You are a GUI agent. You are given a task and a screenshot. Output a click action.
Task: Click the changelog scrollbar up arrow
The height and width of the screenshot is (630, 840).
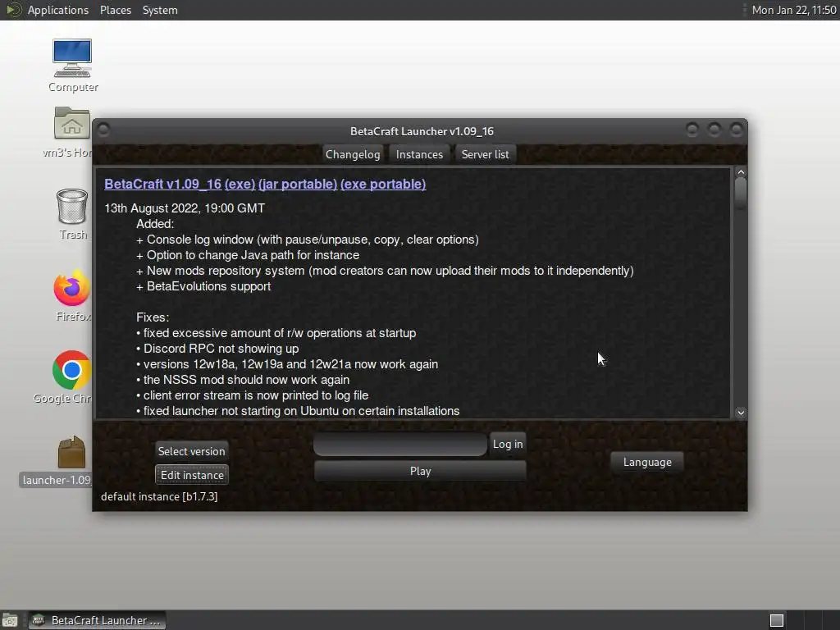pyautogui.click(x=741, y=172)
